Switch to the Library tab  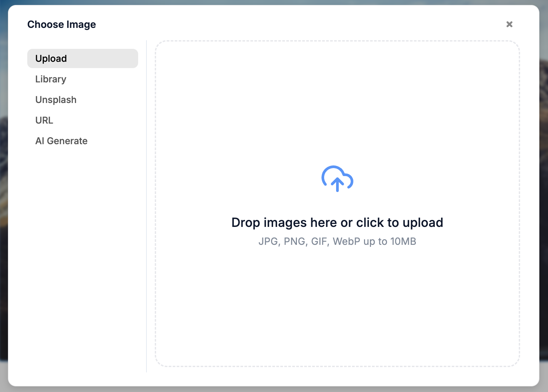51,79
